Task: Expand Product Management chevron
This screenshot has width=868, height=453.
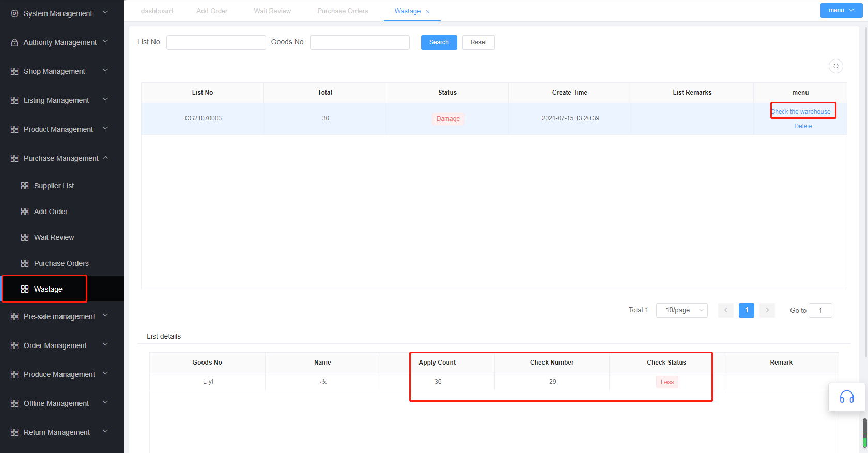Action: tap(105, 128)
